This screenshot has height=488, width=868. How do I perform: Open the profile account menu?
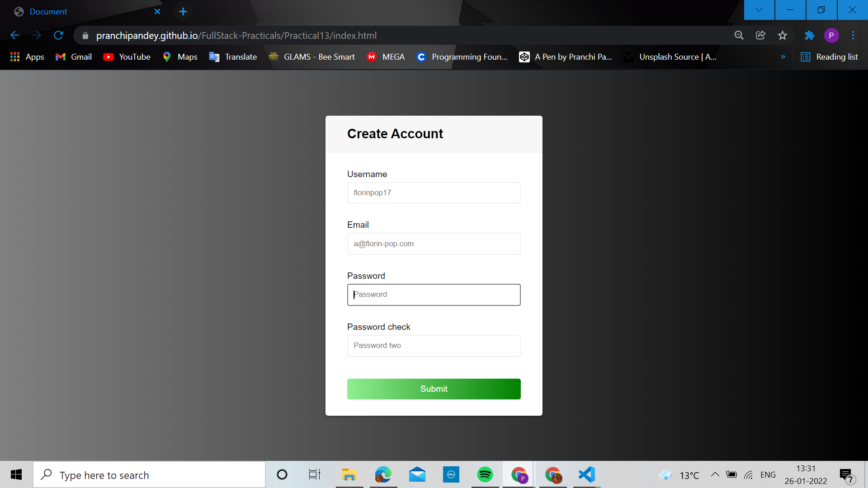tap(831, 35)
